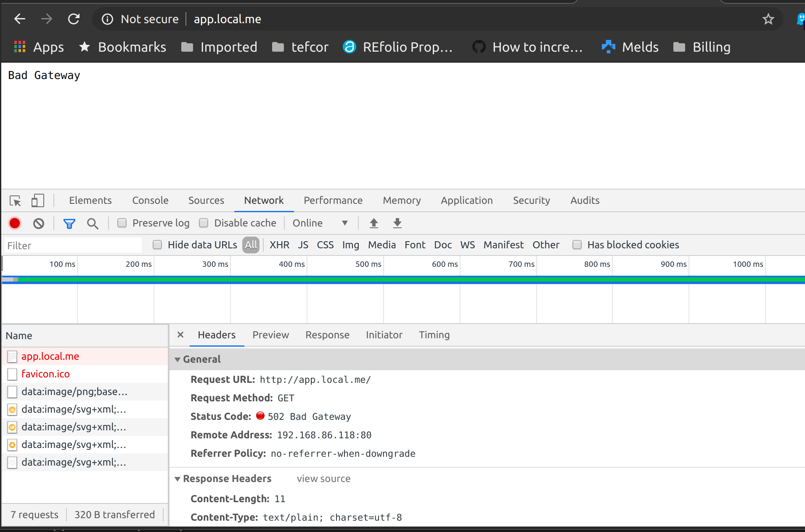Toggle the device emulation toolbar
This screenshot has width=805, height=532.
pos(37,201)
